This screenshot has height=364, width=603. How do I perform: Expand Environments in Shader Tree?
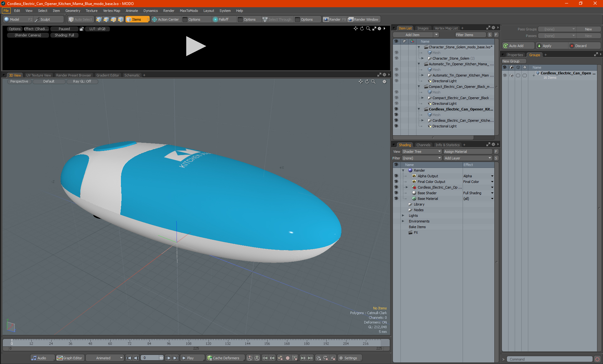[x=403, y=221]
